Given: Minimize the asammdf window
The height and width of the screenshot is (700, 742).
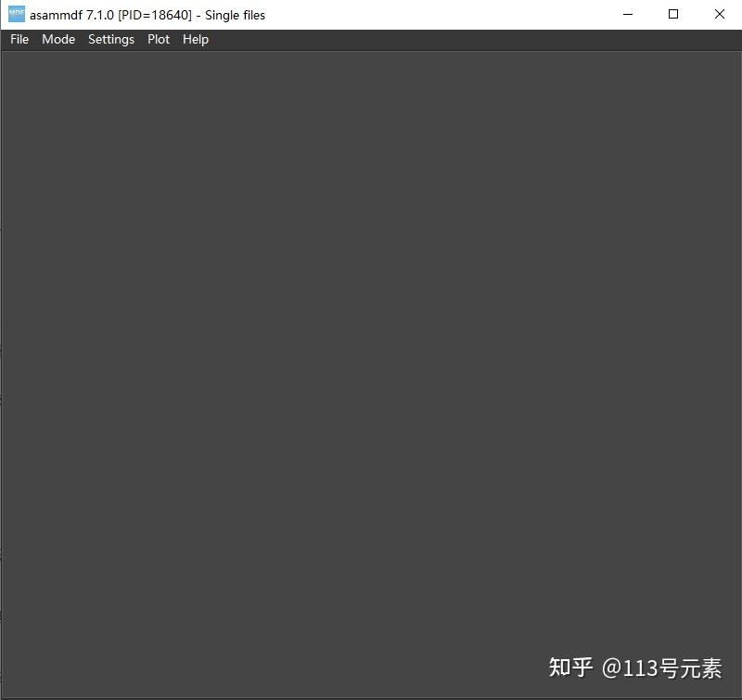Looking at the screenshot, I should tap(627, 14).
